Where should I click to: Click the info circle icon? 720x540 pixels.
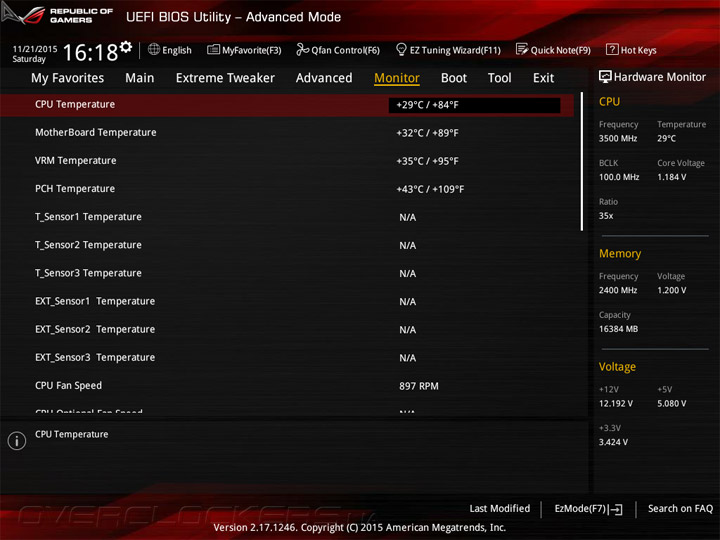pos(17,441)
